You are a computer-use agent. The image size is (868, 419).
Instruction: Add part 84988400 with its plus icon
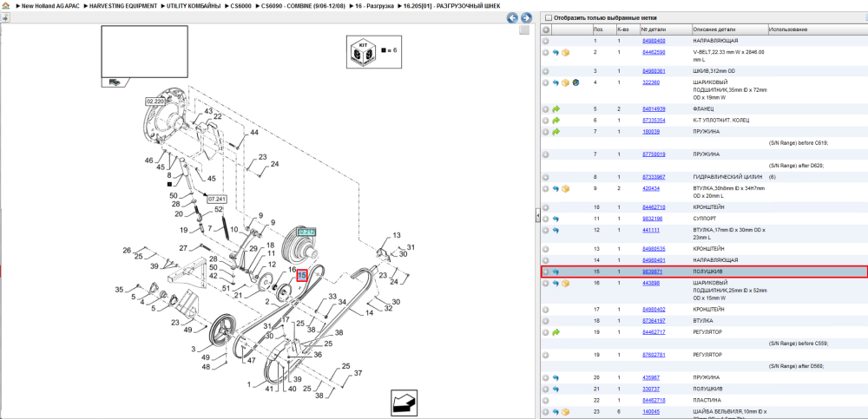coord(546,41)
